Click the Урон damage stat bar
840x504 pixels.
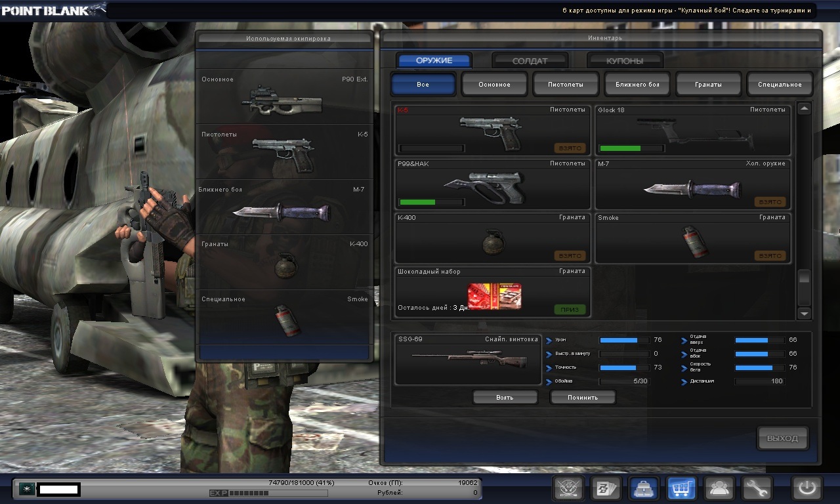pos(624,340)
